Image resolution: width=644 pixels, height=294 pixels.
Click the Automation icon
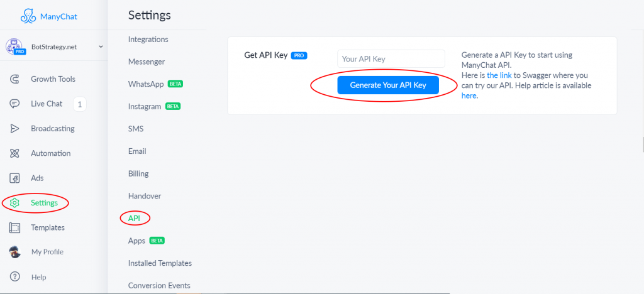point(15,153)
